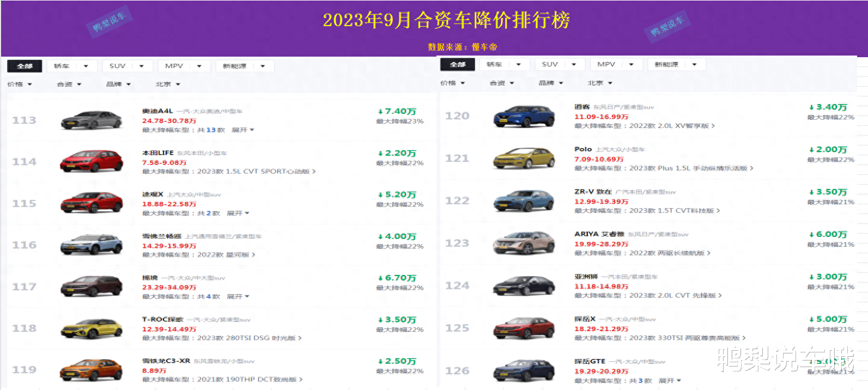The image size is (868, 390).
Task: Expand 展开 model list for 探岳GTE
Action: pos(670,381)
